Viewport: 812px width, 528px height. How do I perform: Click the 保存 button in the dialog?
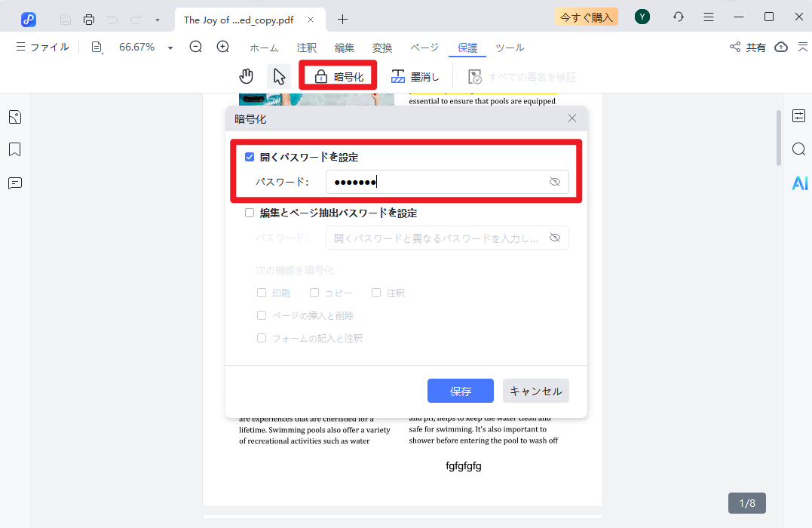click(460, 391)
